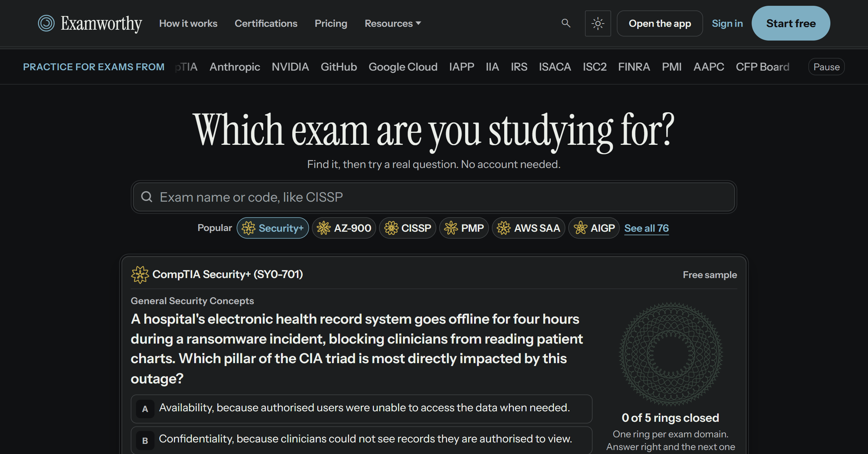Select Anthropic in the providers ticker
Viewport: 868px width, 454px height.
[235, 67]
